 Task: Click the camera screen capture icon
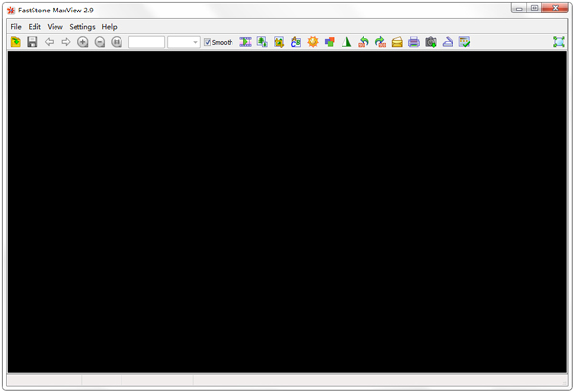coord(430,42)
